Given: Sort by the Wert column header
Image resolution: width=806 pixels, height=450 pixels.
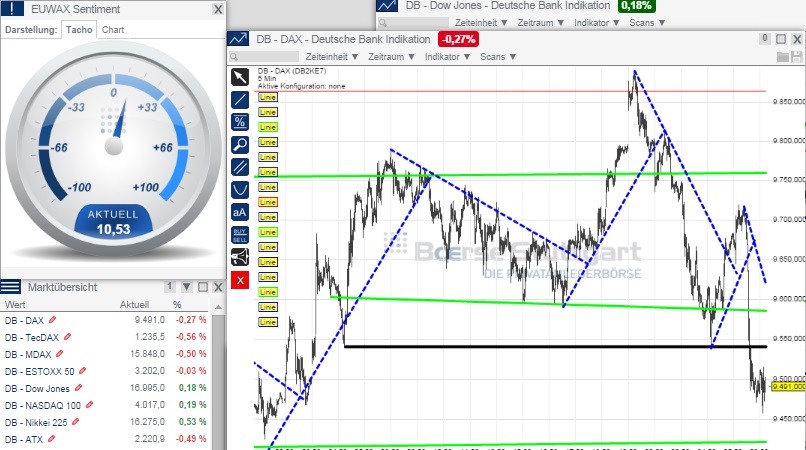Looking at the screenshot, I should (15, 304).
